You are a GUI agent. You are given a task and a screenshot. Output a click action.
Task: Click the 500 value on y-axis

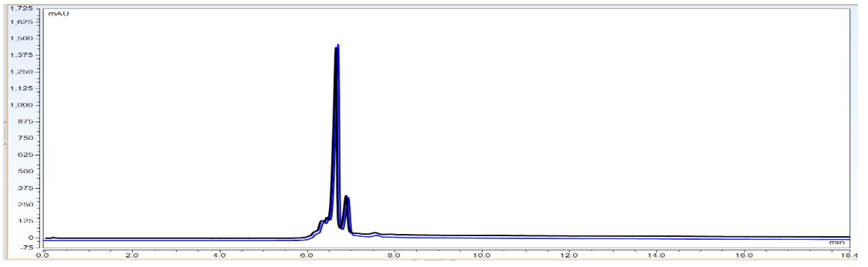tap(26, 171)
